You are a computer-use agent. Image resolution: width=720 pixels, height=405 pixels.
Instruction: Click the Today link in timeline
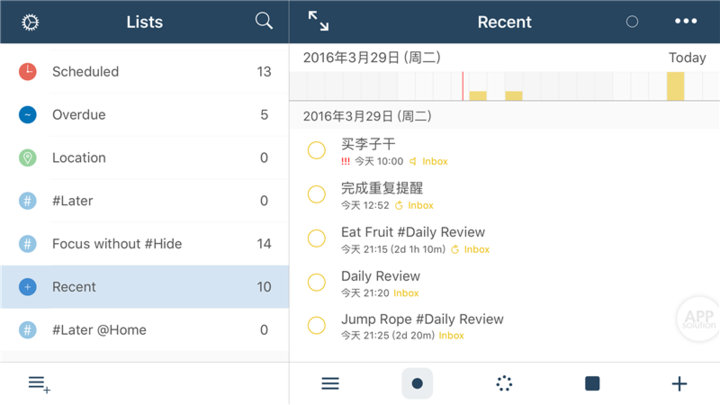[687, 58]
